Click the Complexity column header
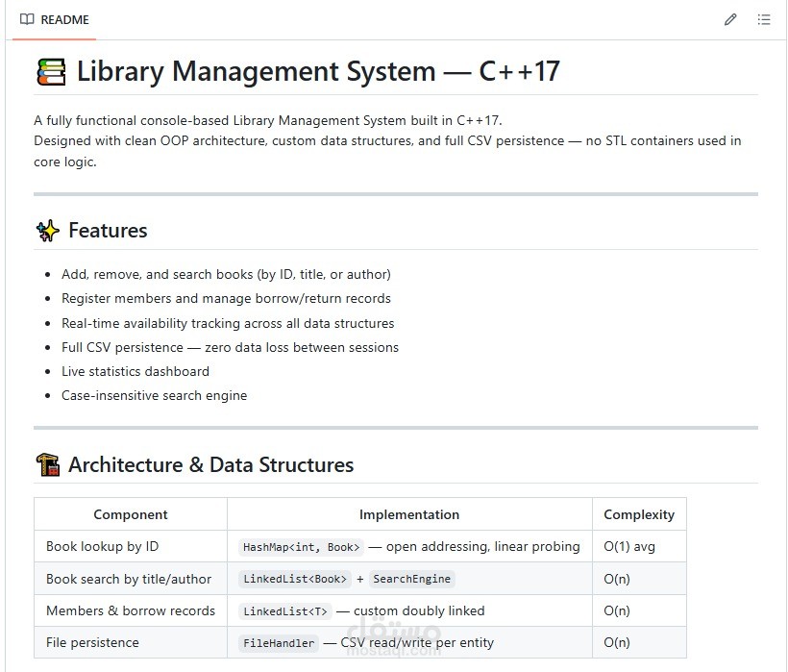This screenshot has height=672, width=788. 639,513
